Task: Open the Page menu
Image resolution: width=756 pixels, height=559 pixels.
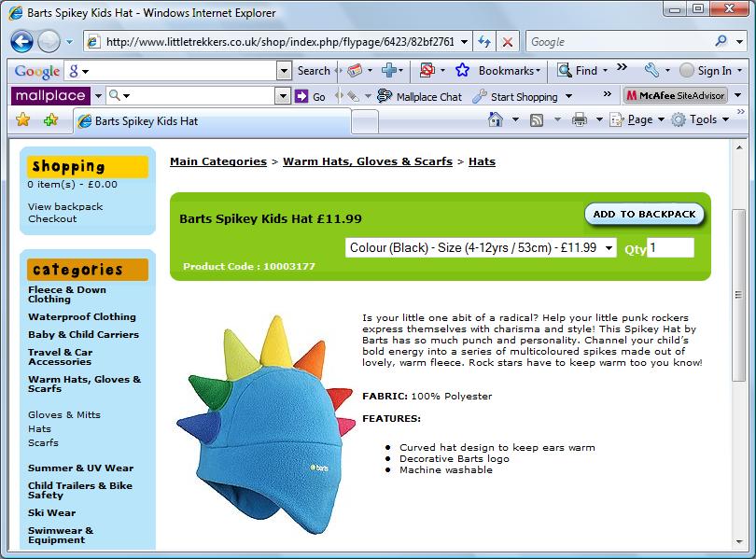Action: (x=637, y=119)
